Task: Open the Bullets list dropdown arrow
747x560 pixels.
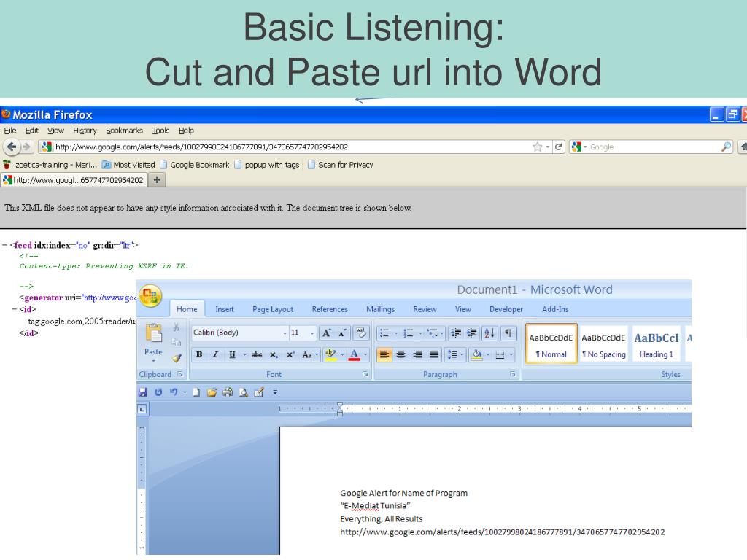Action: (x=396, y=332)
